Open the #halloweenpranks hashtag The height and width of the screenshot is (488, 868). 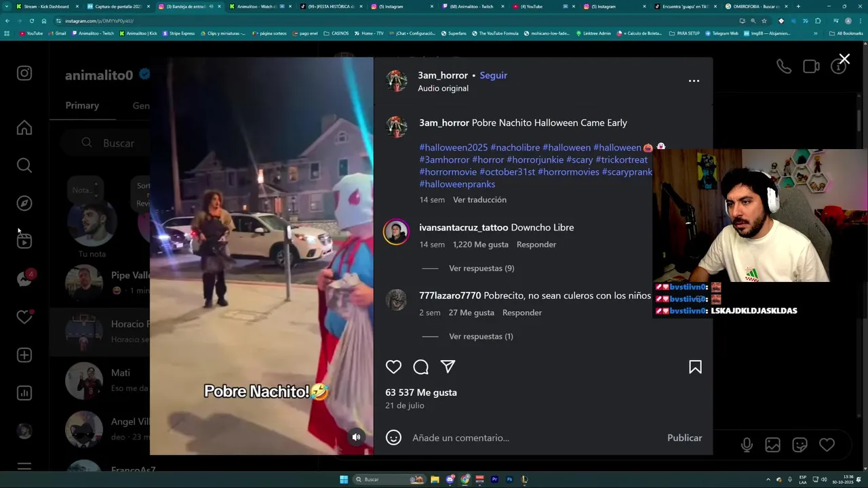(x=457, y=184)
